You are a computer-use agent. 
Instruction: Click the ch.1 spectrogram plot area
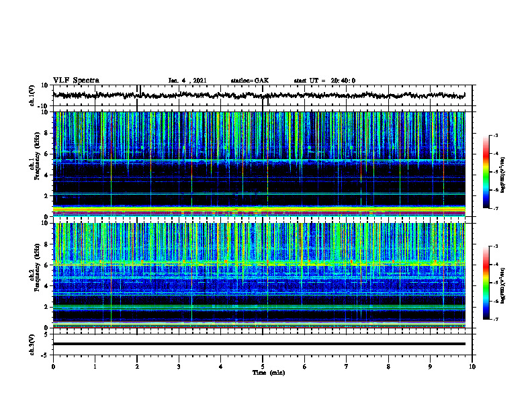pos(259,164)
